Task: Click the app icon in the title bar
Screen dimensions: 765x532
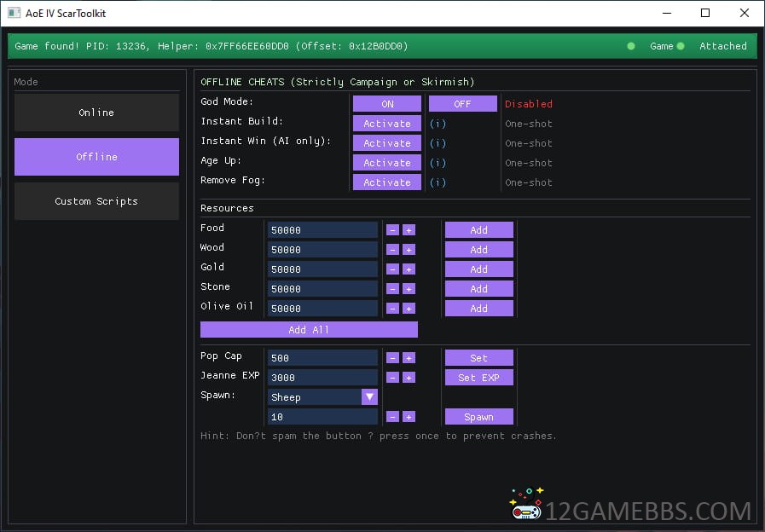Action: point(14,14)
